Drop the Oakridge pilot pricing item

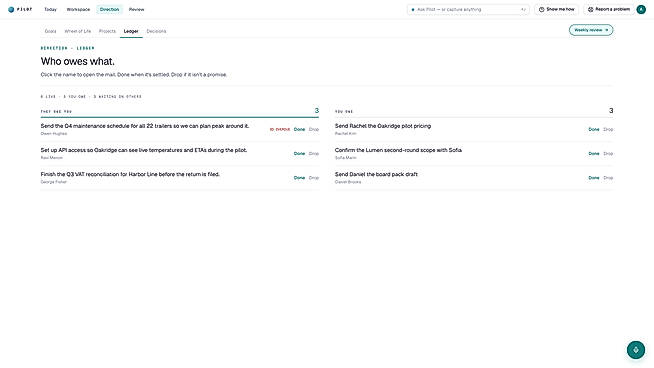tap(608, 129)
